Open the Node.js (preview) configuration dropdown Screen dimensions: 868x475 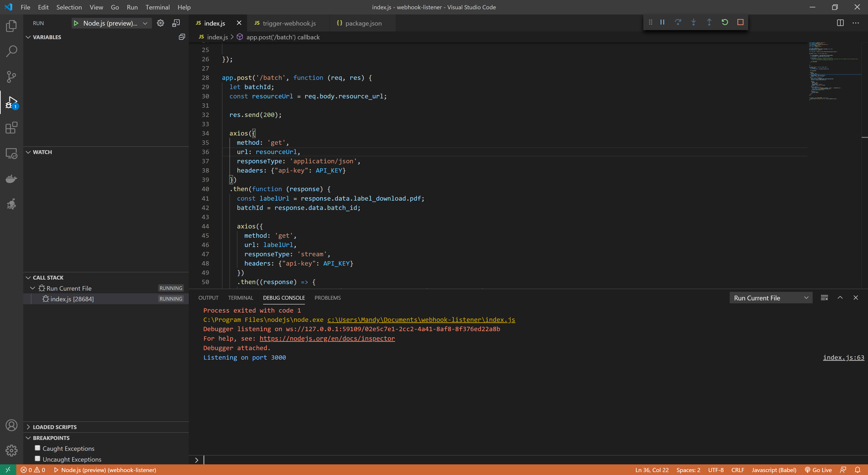click(x=145, y=23)
